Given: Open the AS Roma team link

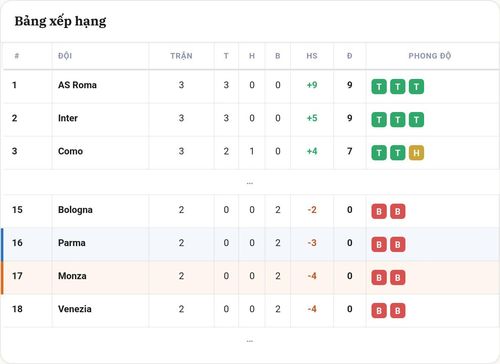Looking at the screenshot, I should click(77, 85).
